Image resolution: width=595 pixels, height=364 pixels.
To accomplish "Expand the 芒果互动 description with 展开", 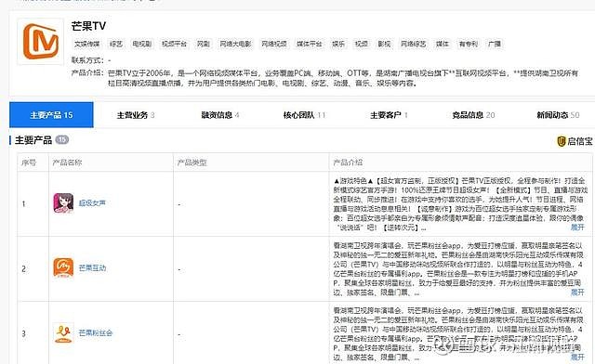I will pos(577,292).
